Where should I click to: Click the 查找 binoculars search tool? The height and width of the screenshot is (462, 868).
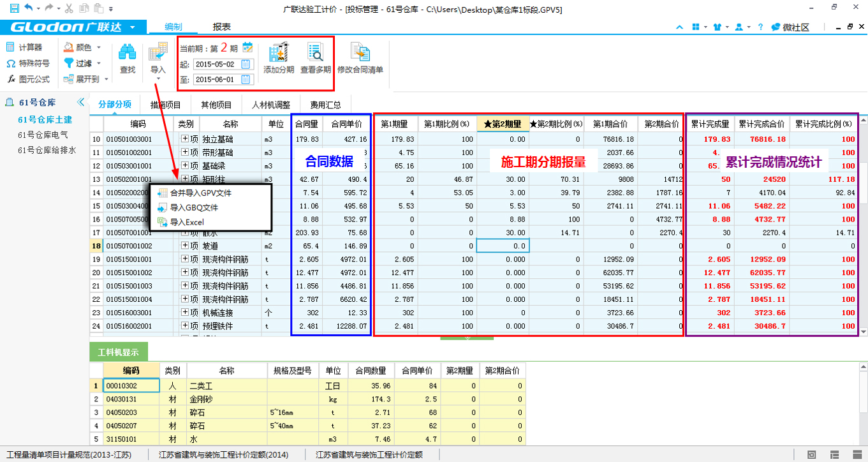point(128,59)
